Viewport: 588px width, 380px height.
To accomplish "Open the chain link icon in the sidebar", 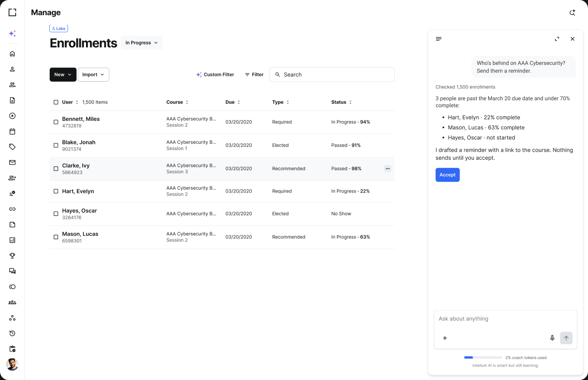I will pyautogui.click(x=12, y=209).
